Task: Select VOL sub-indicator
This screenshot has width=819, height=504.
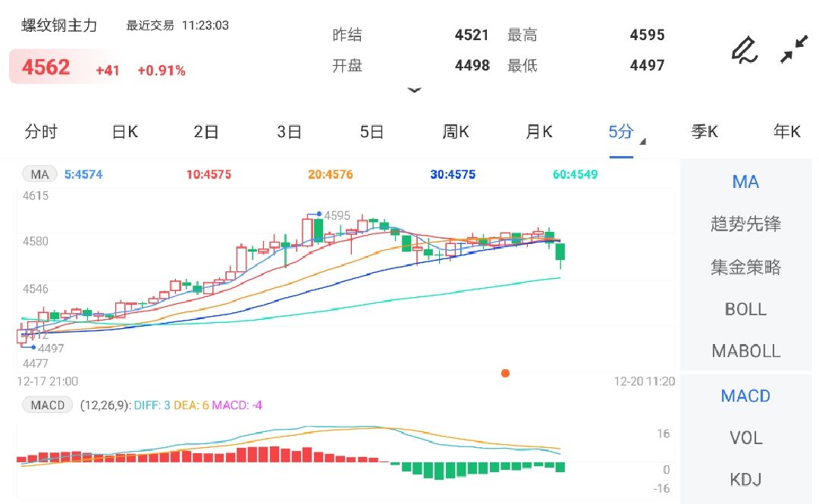Action: coord(746,437)
